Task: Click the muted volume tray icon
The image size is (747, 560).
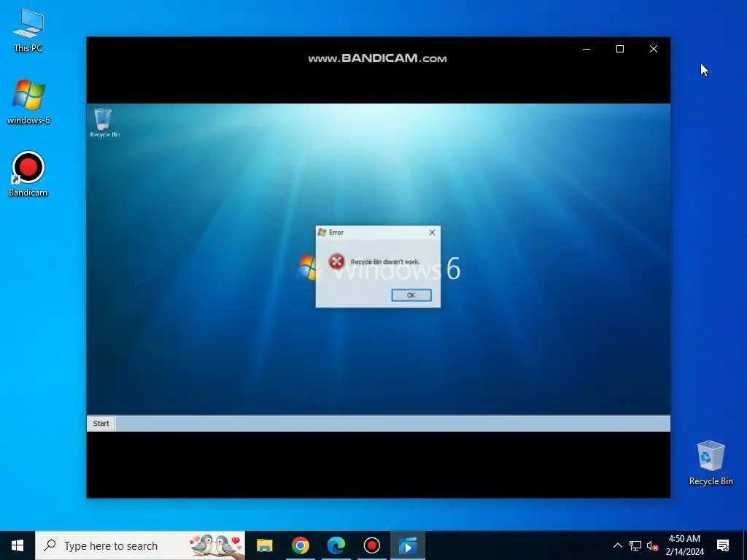Action: pos(652,545)
